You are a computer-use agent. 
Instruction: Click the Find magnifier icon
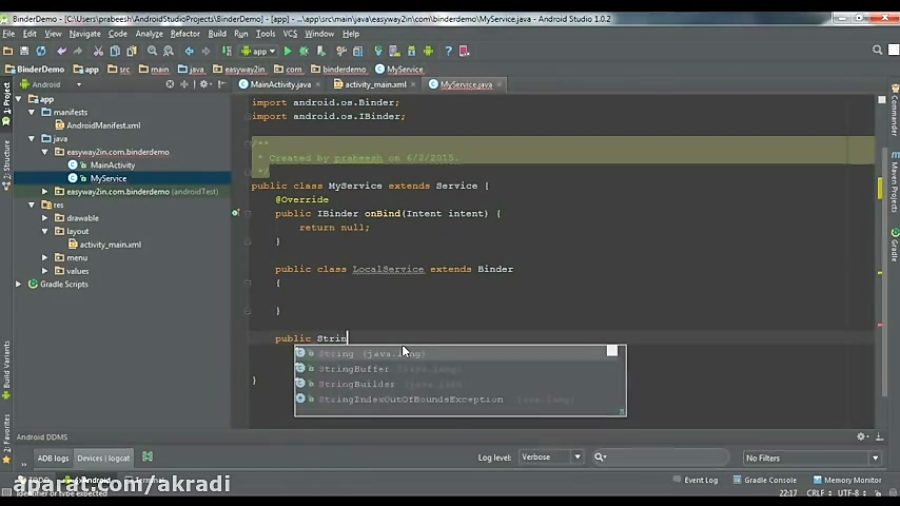click(x=152, y=51)
